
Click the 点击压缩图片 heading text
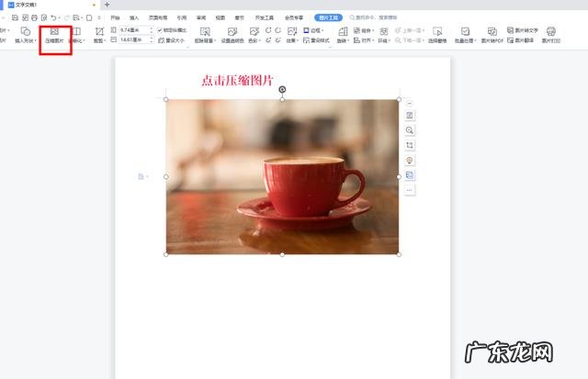tap(237, 80)
